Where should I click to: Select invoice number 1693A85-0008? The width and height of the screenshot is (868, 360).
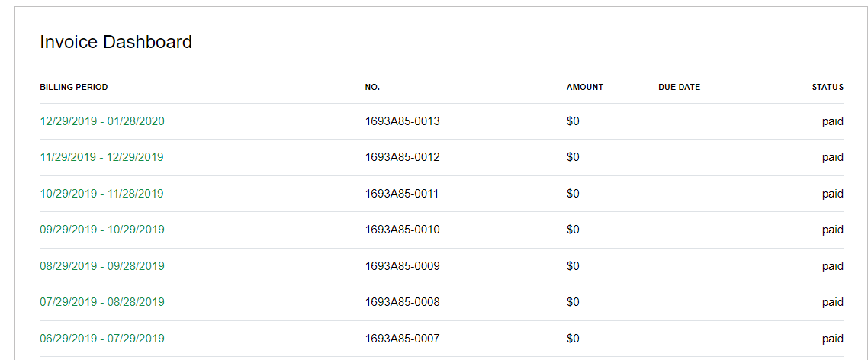(402, 302)
